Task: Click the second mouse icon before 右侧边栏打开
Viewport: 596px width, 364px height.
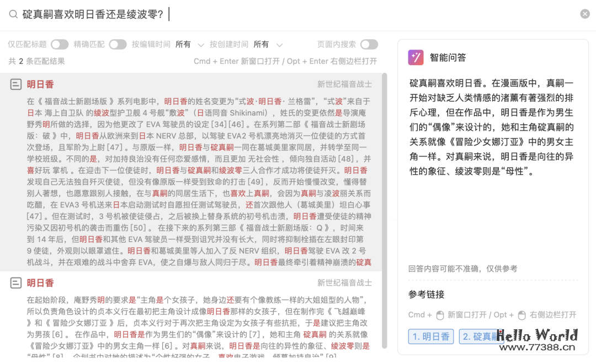Action: pyautogui.click(x=522, y=315)
